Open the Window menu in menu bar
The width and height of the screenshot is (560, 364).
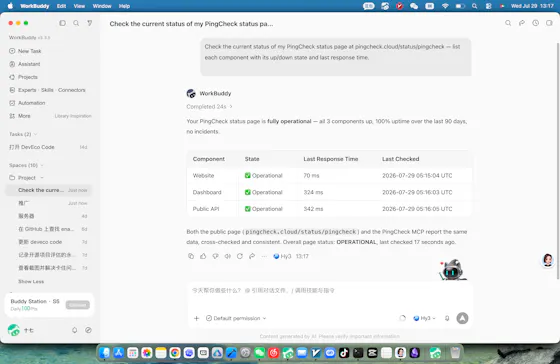click(102, 6)
